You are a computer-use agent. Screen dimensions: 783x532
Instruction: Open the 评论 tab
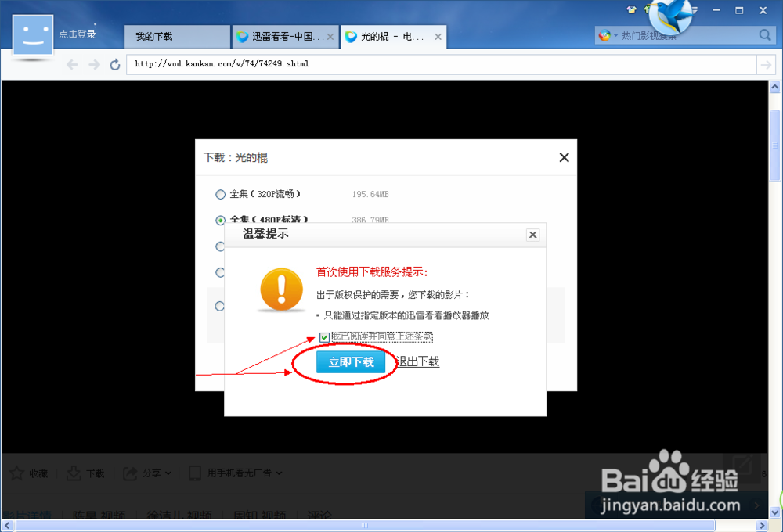coord(319,515)
